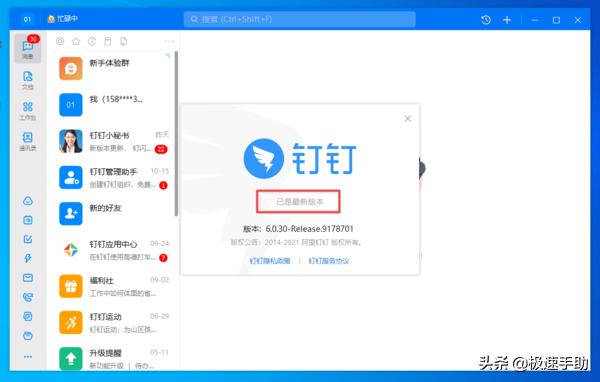Open the phone call icon in the sidebar
The height and width of the screenshot is (382, 600).
point(28,297)
